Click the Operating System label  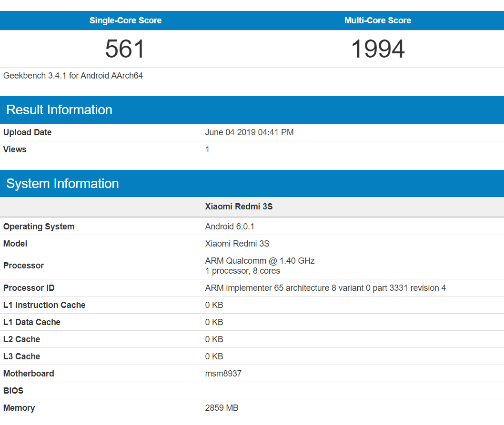[x=39, y=227]
